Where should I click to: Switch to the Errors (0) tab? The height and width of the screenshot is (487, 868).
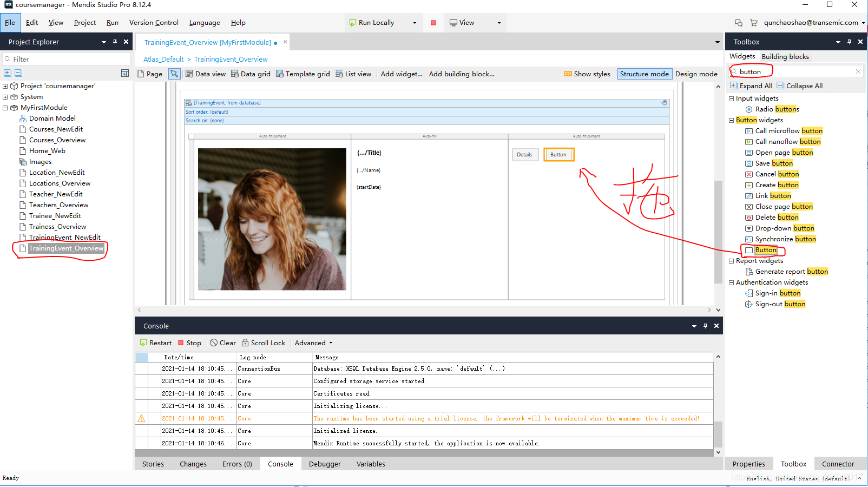[237, 464]
